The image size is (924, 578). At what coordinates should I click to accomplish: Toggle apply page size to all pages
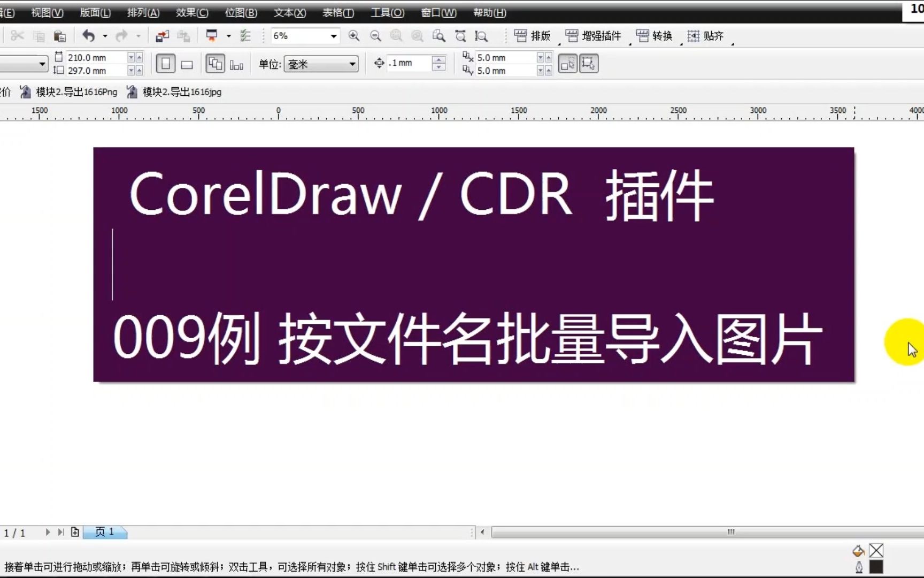tap(215, 63)
